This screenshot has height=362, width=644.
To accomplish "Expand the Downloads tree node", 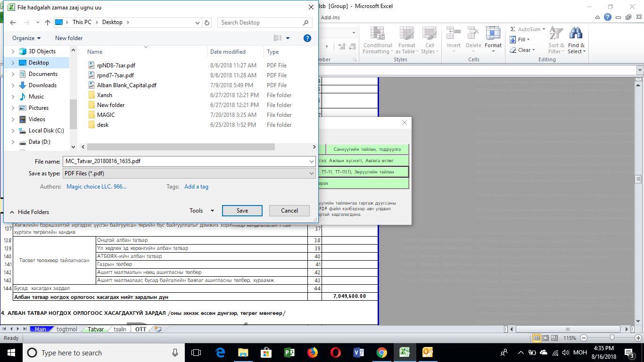I will (13, 85).
